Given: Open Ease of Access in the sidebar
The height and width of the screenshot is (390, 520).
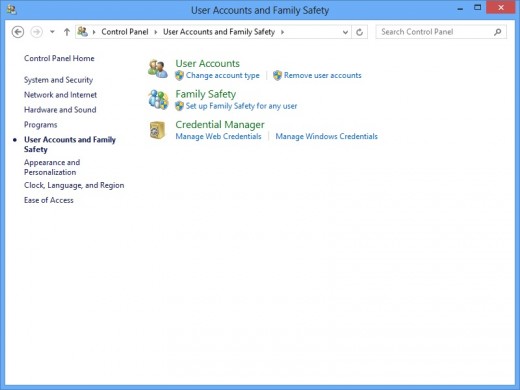Looking at the screenshot, I should (x=49, y=200).
